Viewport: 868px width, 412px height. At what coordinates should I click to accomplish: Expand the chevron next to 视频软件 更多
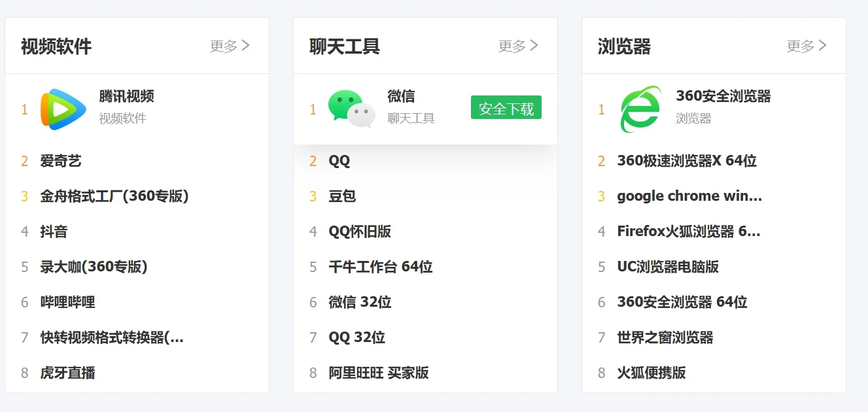point(247,45)
